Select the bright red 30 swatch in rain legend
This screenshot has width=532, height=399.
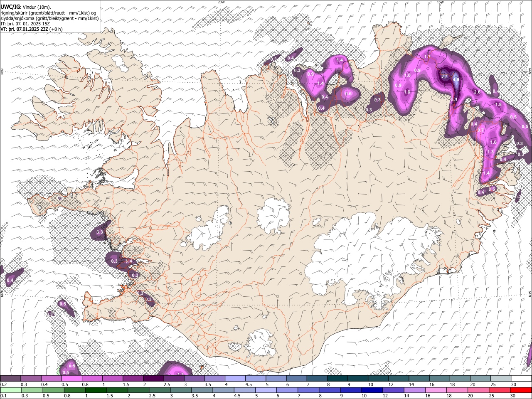521,390
